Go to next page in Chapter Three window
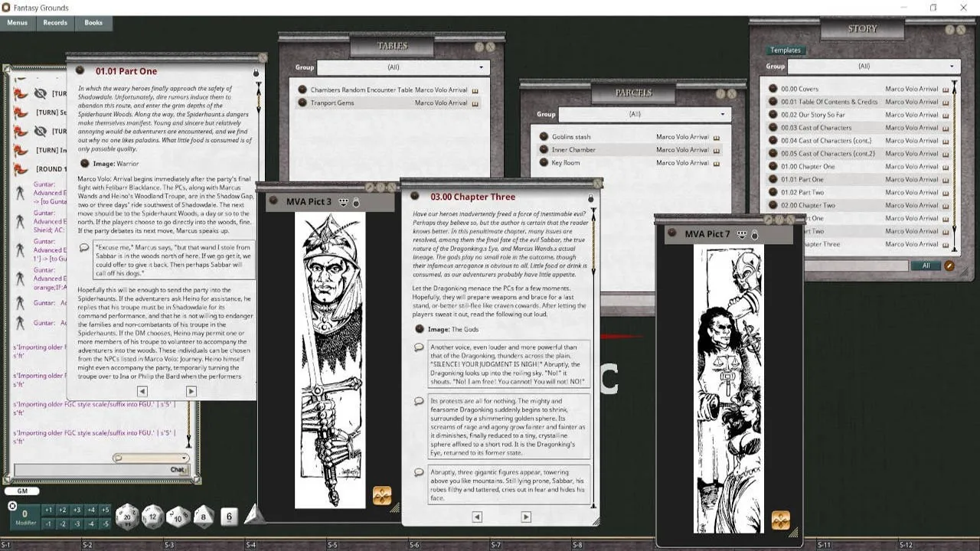 pyautogui.click(x=526, y=517)
